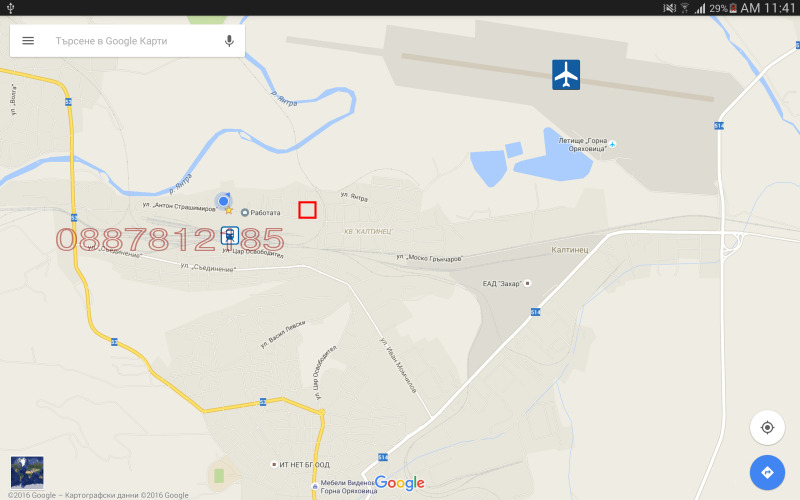Tap the USB icon in status bar

pos(10,8)
